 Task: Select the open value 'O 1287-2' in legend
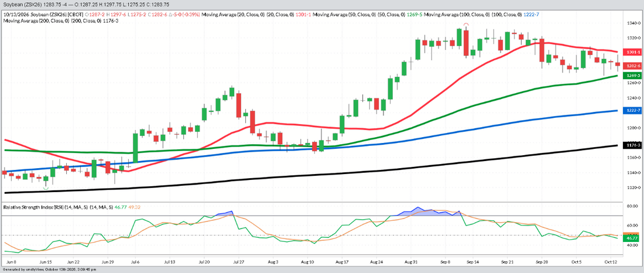[95, 15]
